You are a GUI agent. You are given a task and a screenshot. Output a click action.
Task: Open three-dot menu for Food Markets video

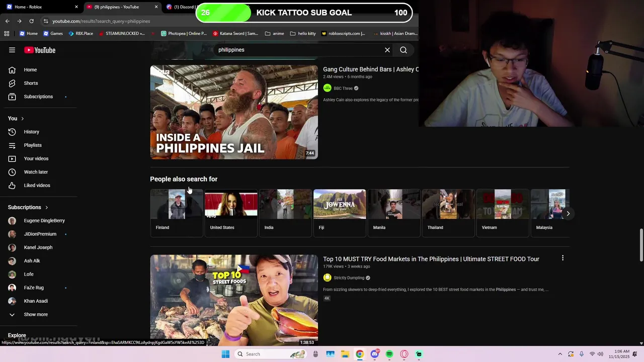pos(562,258)
